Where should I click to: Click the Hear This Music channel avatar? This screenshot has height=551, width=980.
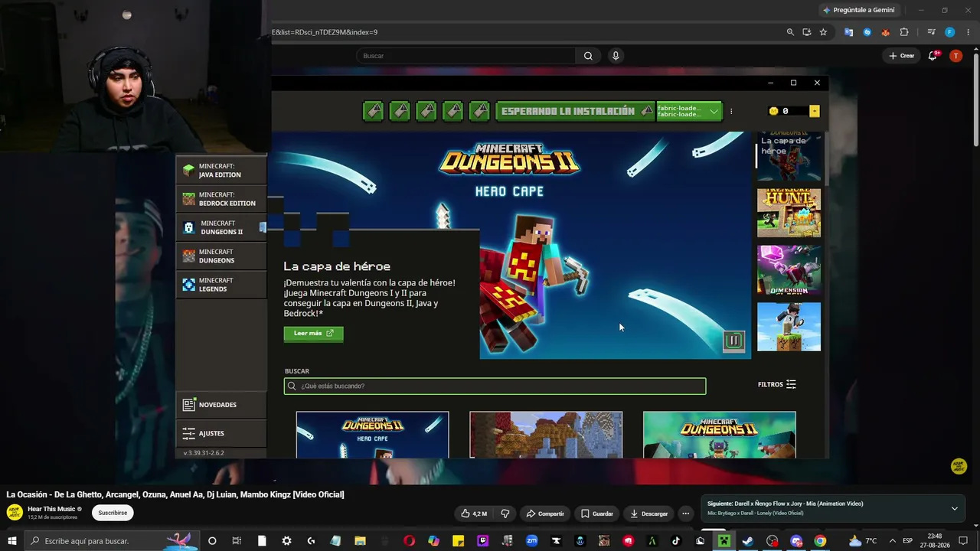tap(15, 513)
